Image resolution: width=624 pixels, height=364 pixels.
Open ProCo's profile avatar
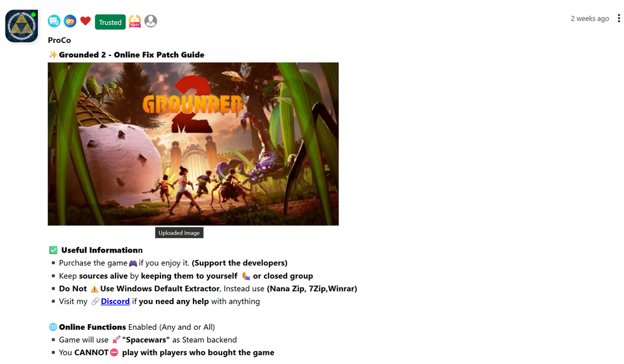point(21,26)
